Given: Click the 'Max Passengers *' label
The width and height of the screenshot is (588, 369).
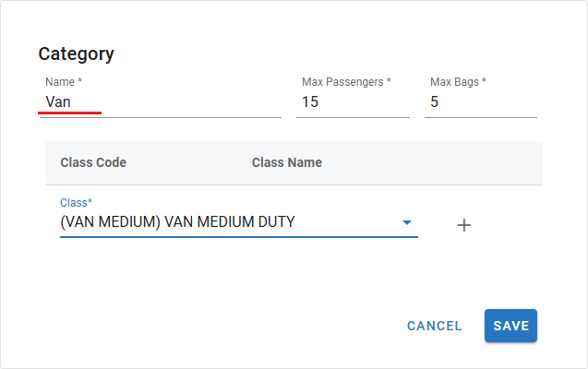Looking at the screenshot, I should (x=346, y=82).
